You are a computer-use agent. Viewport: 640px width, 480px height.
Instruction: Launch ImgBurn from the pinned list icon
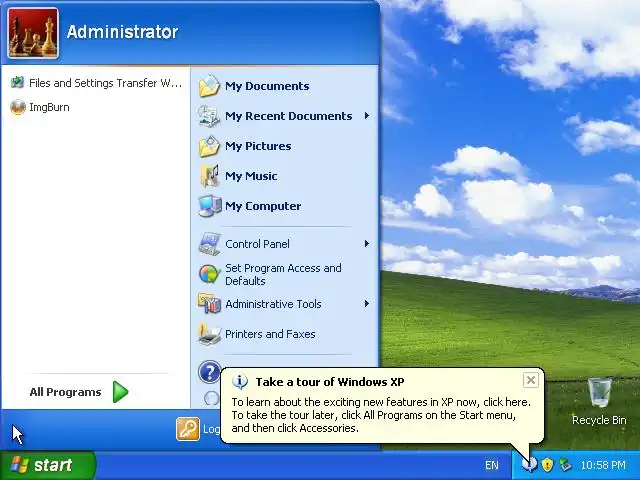(x=18, y=107)
